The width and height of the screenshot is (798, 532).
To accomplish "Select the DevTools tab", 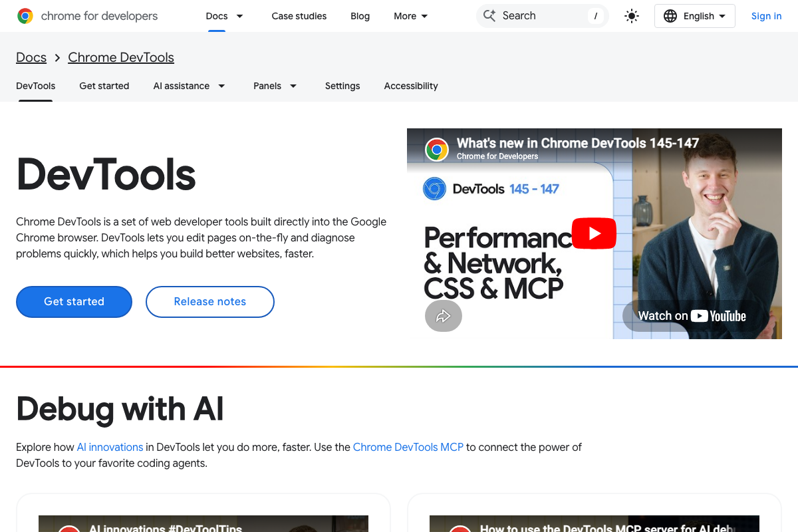I will tap(36, 86).
